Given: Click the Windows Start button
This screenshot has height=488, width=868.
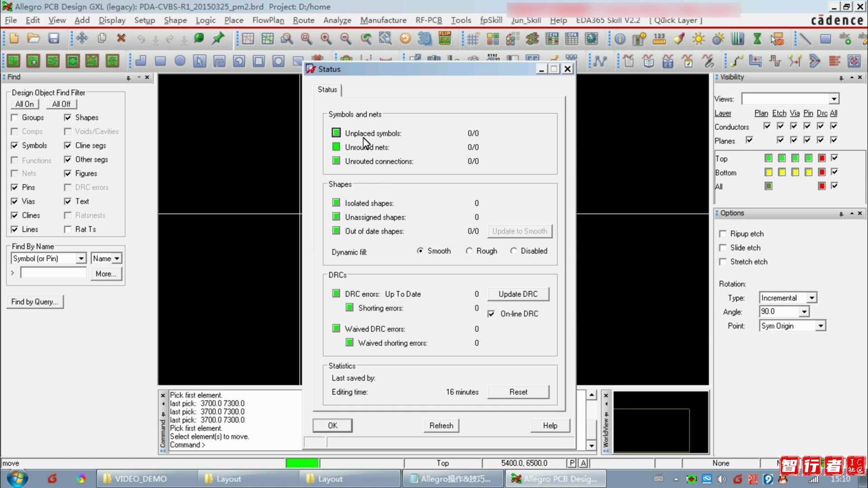Looking at the screenshot, I should point(17,478).
